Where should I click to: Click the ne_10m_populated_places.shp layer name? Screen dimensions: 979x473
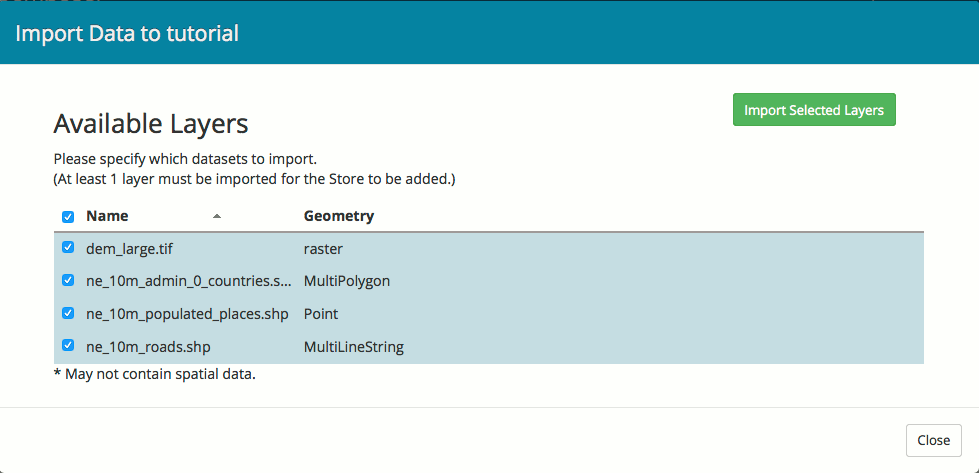click(x=187, y=314)
